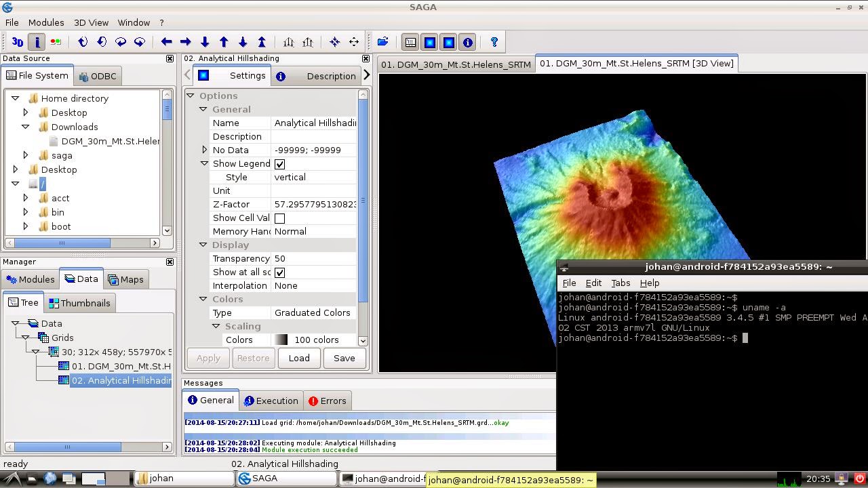The width and height of the screenshot is (868, 488).
Task: Click the left arrow shift icon
Action: (x=166, y=42)
